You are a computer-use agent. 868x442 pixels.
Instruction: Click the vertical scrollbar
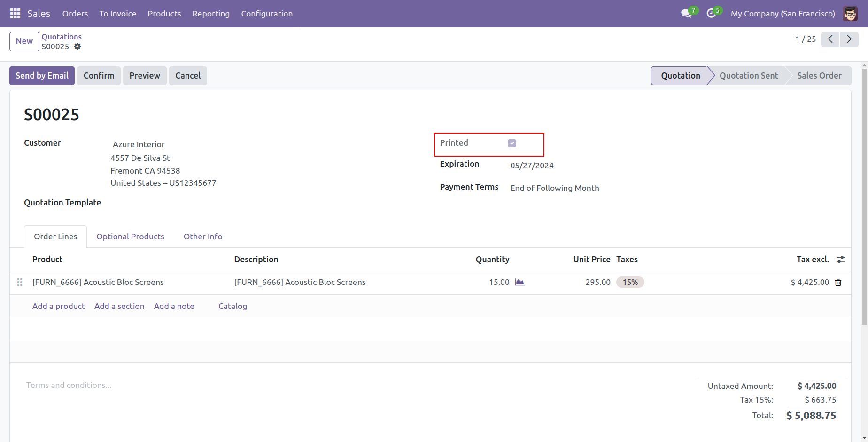point(864,197)
